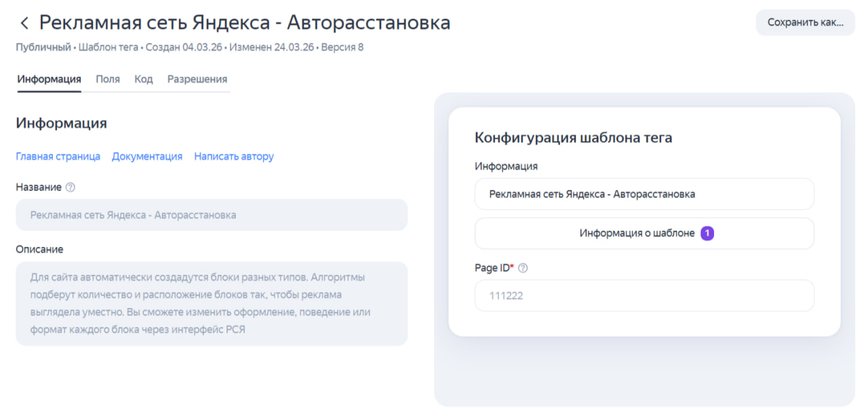Viewport: 868px width, 413px height.
Task: Go back using the arrow beside the title
Action: [24, 23]
